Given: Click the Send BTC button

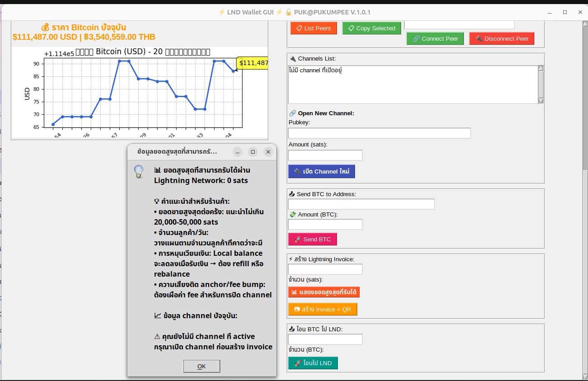Looking at the screenshot, I should [313, 239].
